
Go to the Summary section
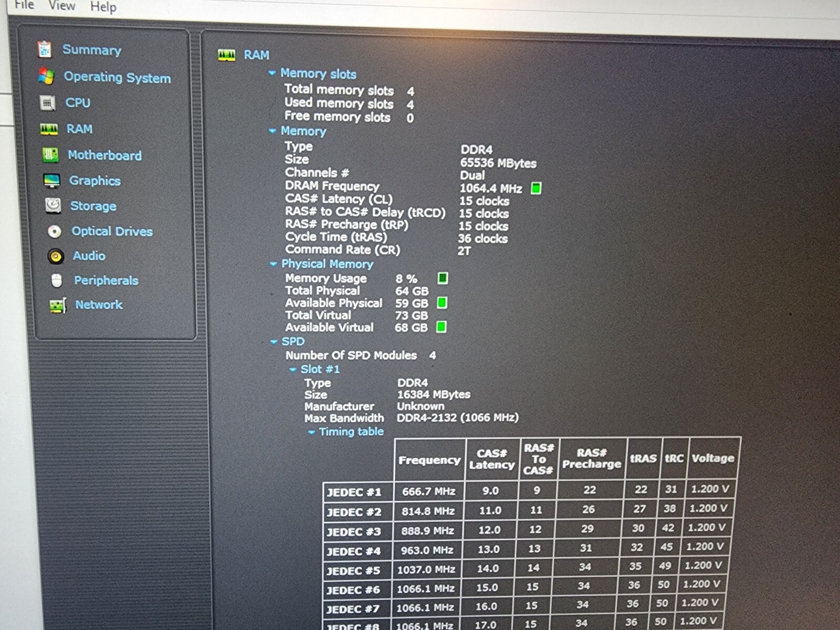pyautogui.click(x=92, y=50)
